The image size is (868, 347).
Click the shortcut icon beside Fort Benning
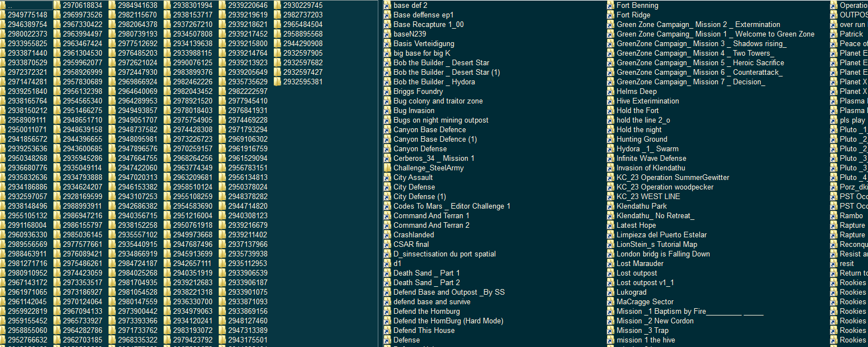tap(611, 5)
